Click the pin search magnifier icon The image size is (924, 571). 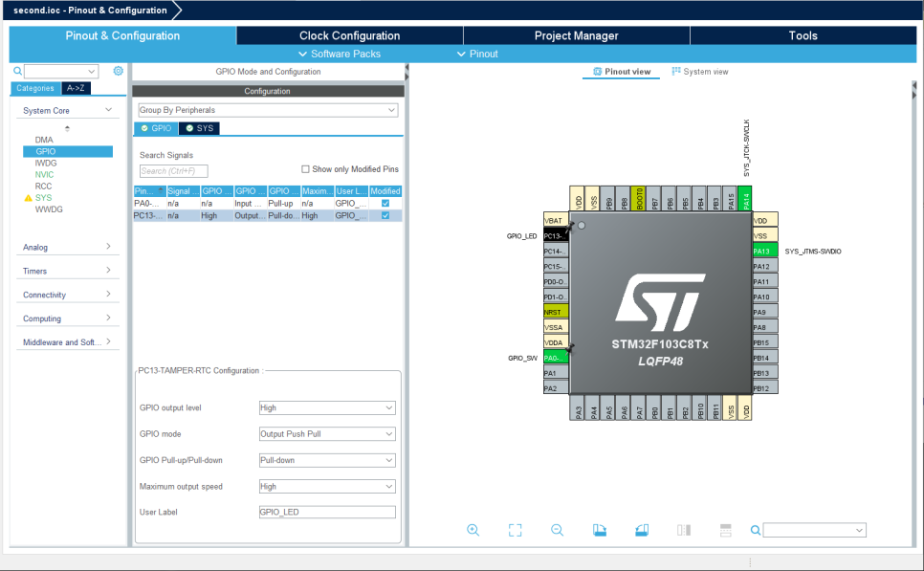(755, 530)
